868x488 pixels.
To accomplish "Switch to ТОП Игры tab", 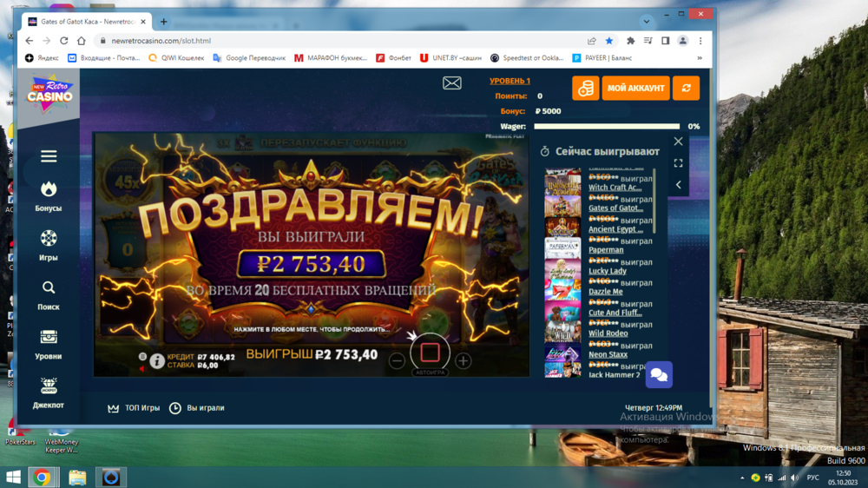I will 134,408.
